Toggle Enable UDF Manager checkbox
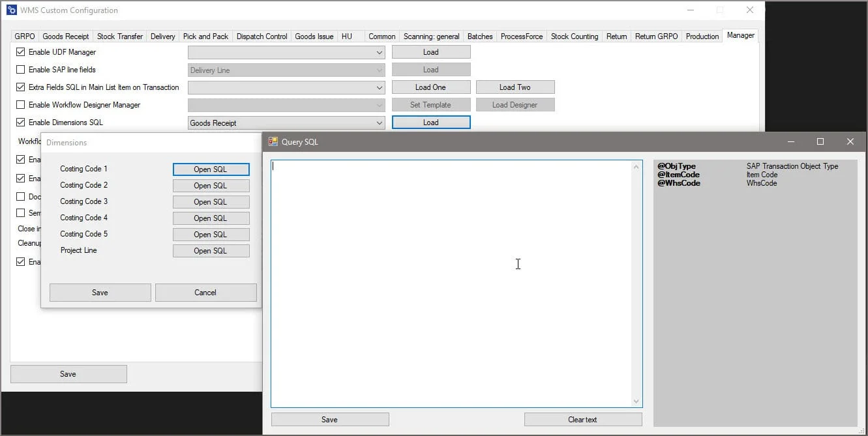Screen dimensions: 868x436 click(21, 52)
